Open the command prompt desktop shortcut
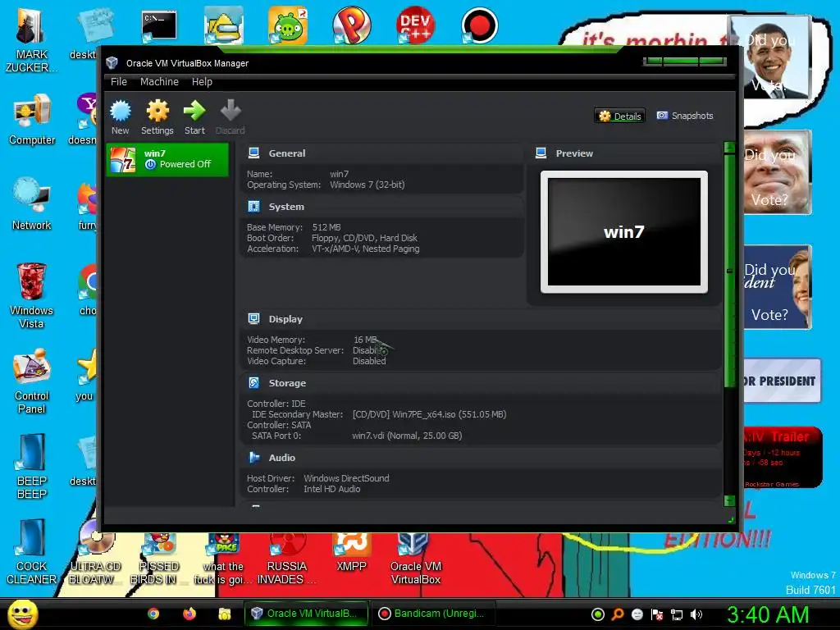This screenshot has width=840, height=630. 159,26
